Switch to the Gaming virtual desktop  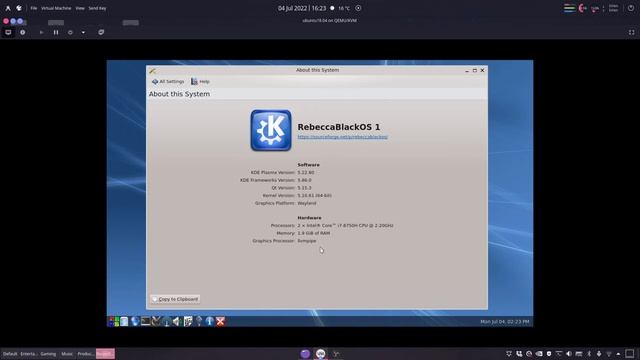tap(48, 354)
